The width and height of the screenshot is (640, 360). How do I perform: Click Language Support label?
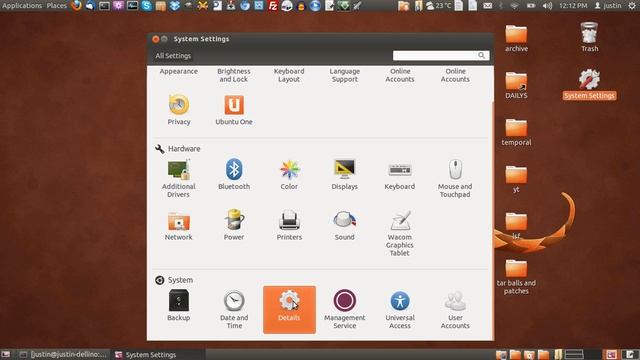click(344, 75)
